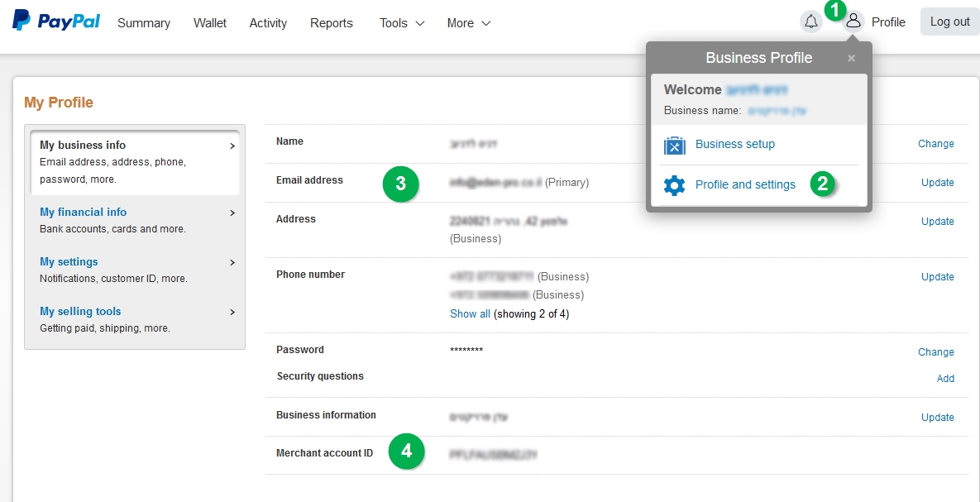Click the PayPal logo

tap(55, 21)
